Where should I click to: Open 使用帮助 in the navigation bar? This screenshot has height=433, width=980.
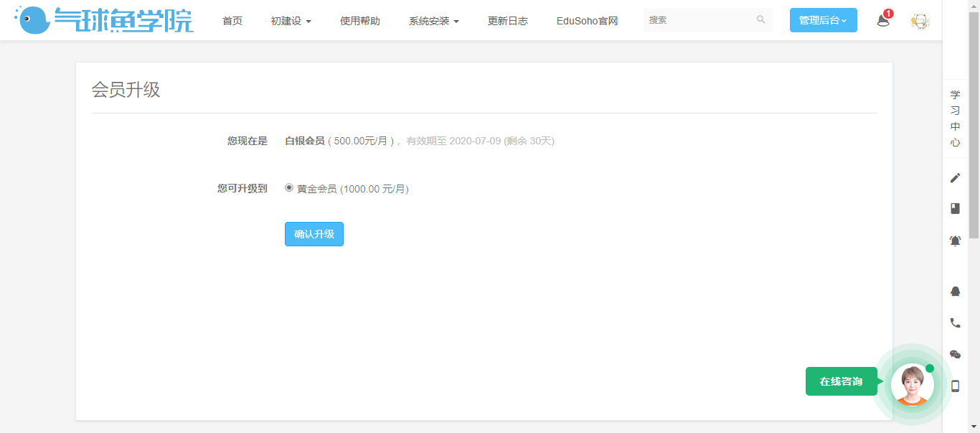point(360,21)
